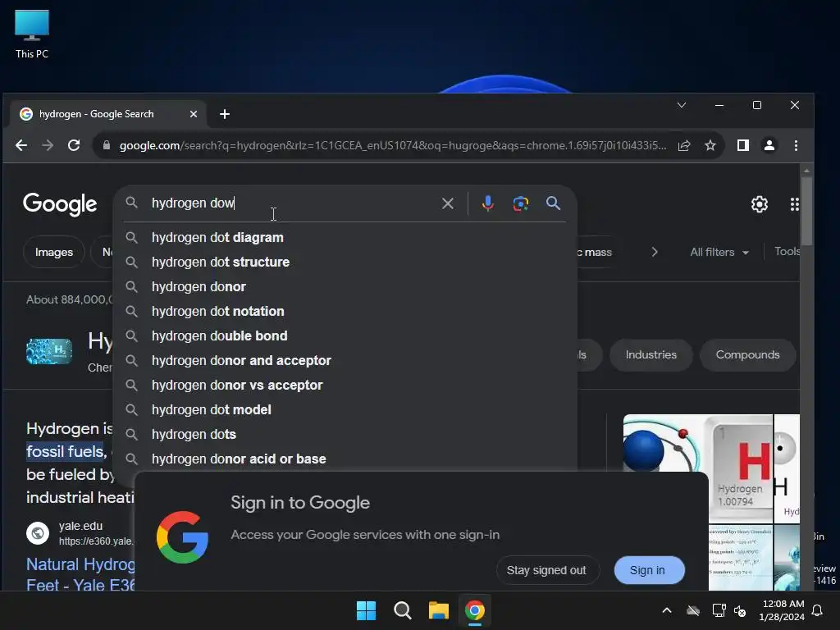Click muted volume tray icon
The width and height of the screenshot is (840, 630).
tap(741, 610)
